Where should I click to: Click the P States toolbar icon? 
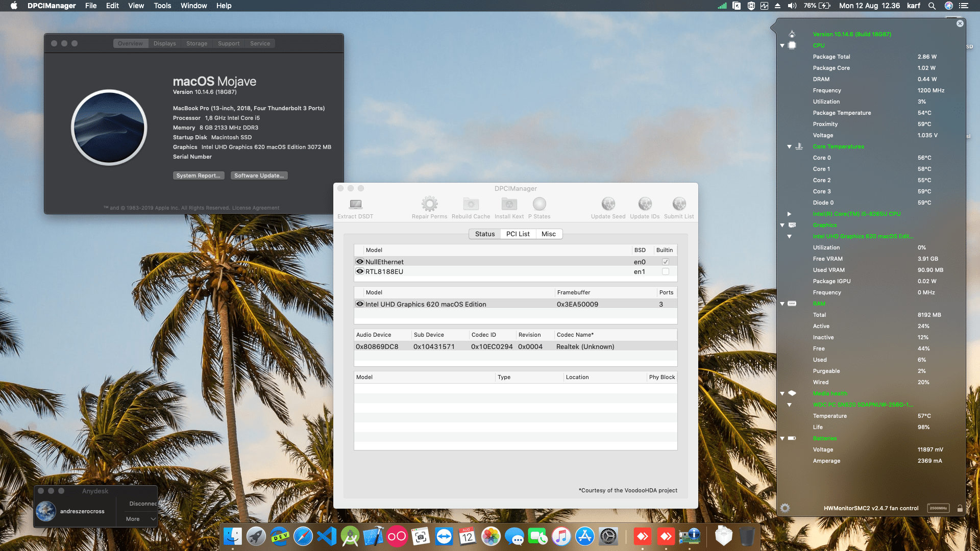(x=539, y=208)
